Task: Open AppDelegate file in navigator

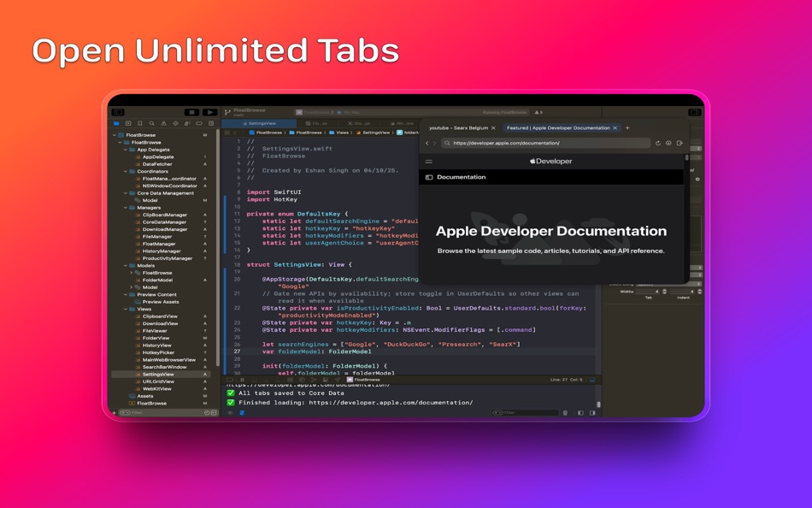Action: (158, 157)
